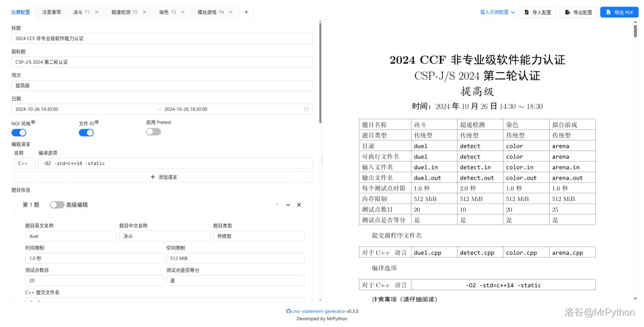The image size is (644, 327).
Task: Turn on 高级编辑 for problem 1
Action: point(57,205)
